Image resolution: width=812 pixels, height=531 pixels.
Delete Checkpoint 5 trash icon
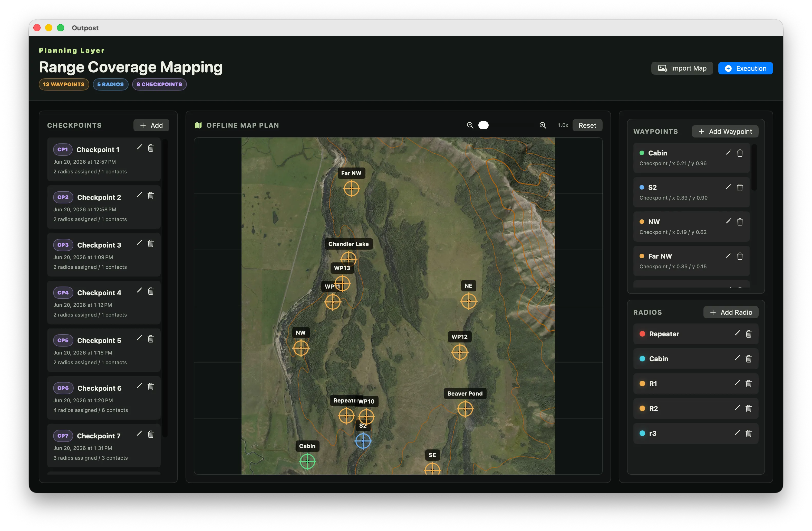pyautogui.click(x=150, y=339)
